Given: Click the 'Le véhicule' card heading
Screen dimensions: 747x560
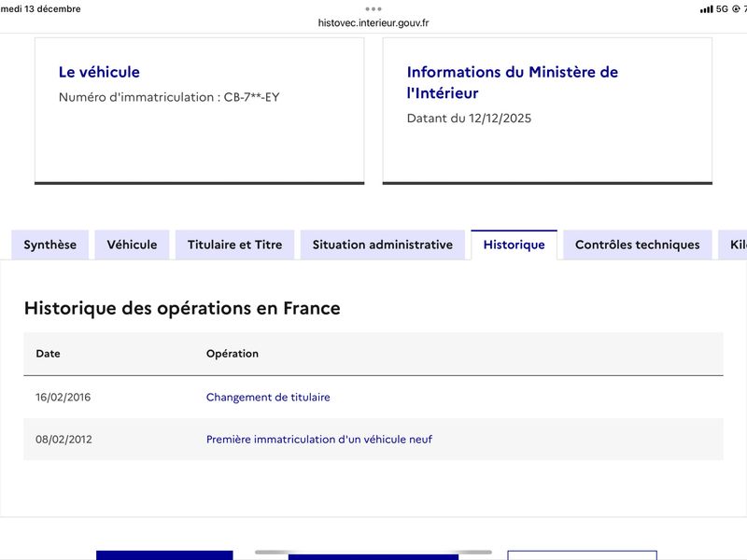Looking at the screenshot, I should coord(99,72).
